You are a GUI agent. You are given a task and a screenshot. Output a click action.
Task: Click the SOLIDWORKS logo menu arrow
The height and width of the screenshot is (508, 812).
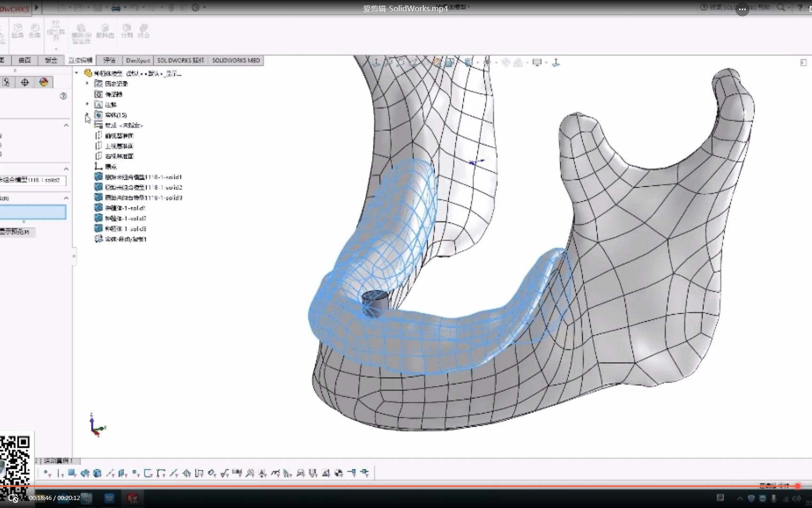[37, 8]
